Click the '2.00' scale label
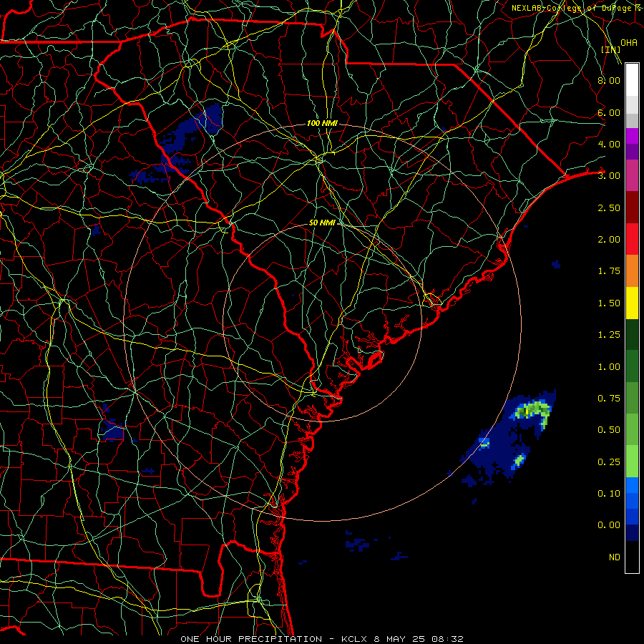The height and width of the screenshot is (644, 644). click(x=609, y=240)
